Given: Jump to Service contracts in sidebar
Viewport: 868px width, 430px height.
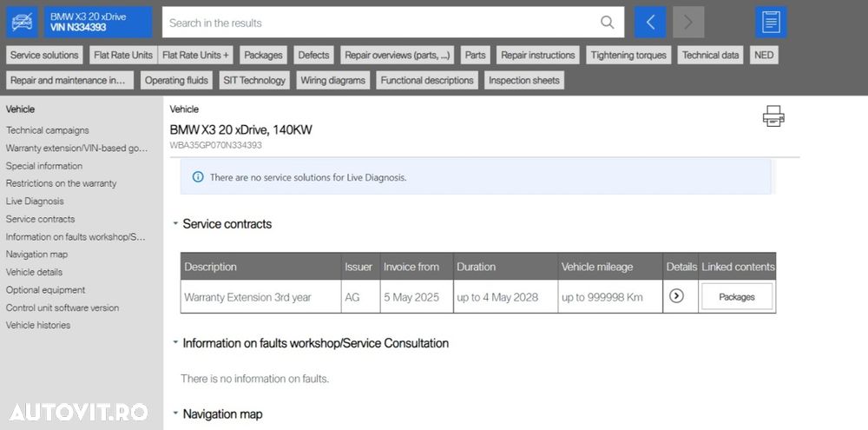Looking at the screenshot, I should click(41, 219).
